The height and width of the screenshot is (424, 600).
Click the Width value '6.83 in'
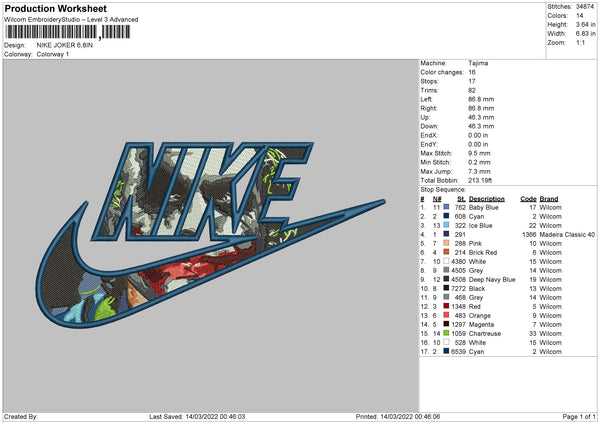click(x=585, y=34)
